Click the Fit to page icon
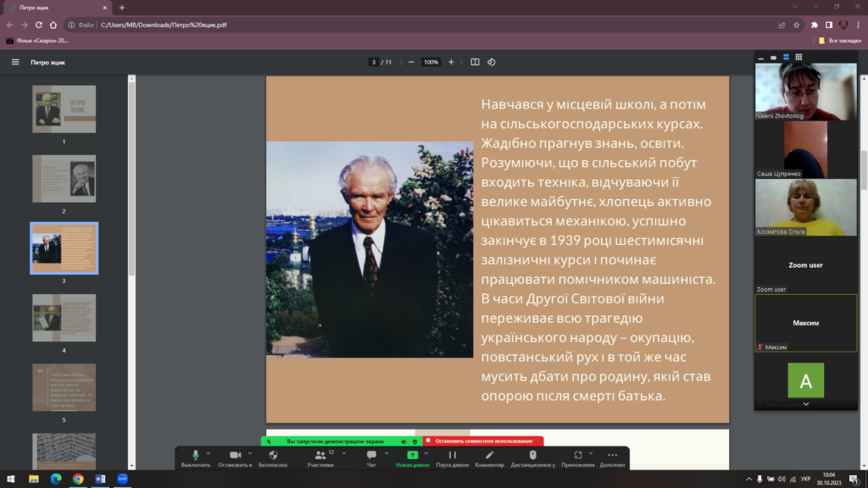This screenshot has width=868, height=488. [x=475, y=62]
